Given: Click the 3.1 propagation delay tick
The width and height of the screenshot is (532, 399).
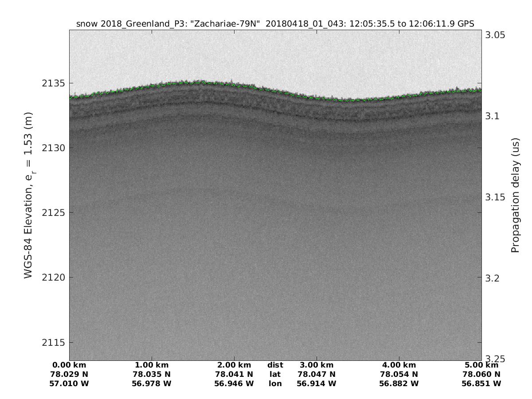Looking at the screenshot, I should coord(493,116).
